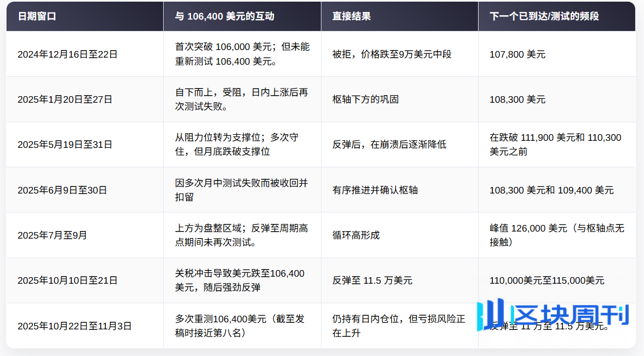Click the 有序推进并确认枢轴 result cell
644x356 pixels.
click(x=375, y=190)
